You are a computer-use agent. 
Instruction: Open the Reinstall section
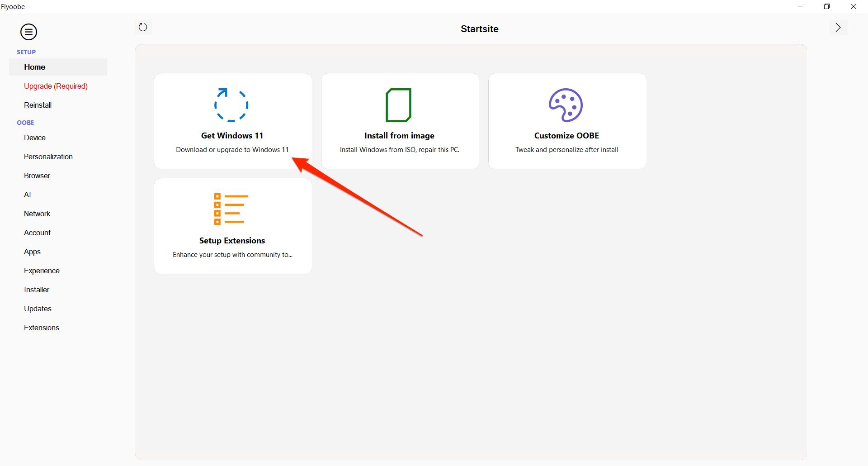(58, 105)
